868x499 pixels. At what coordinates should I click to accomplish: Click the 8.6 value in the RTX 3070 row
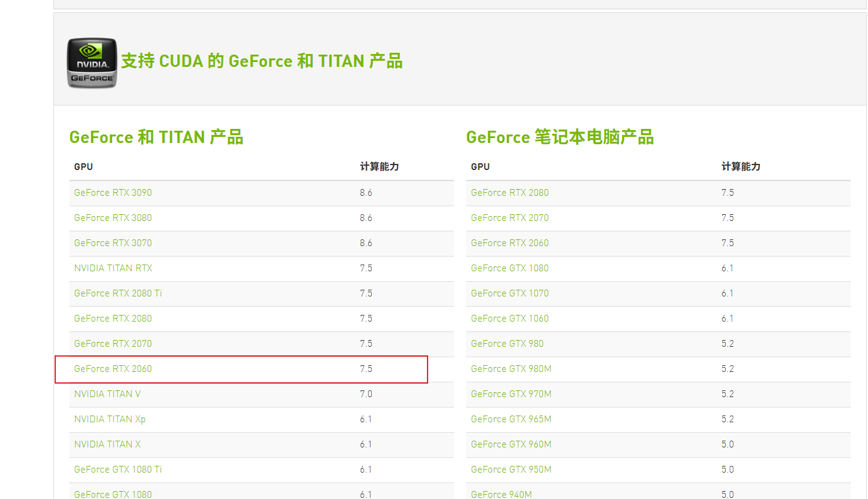pyautogui.click(x=366, y=243)
